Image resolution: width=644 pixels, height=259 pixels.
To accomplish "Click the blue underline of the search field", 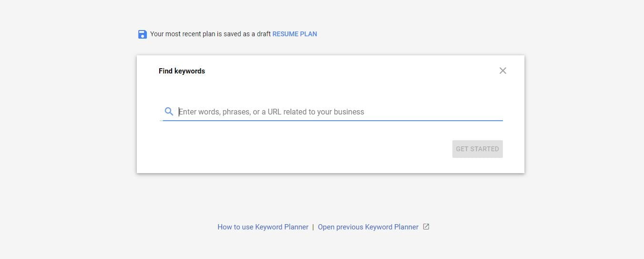I will click(333, 121).
